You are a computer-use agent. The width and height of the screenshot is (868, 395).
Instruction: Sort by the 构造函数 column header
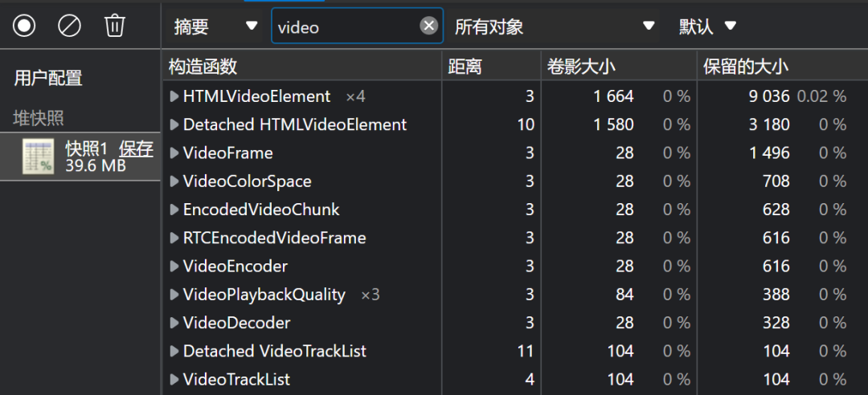302,67
